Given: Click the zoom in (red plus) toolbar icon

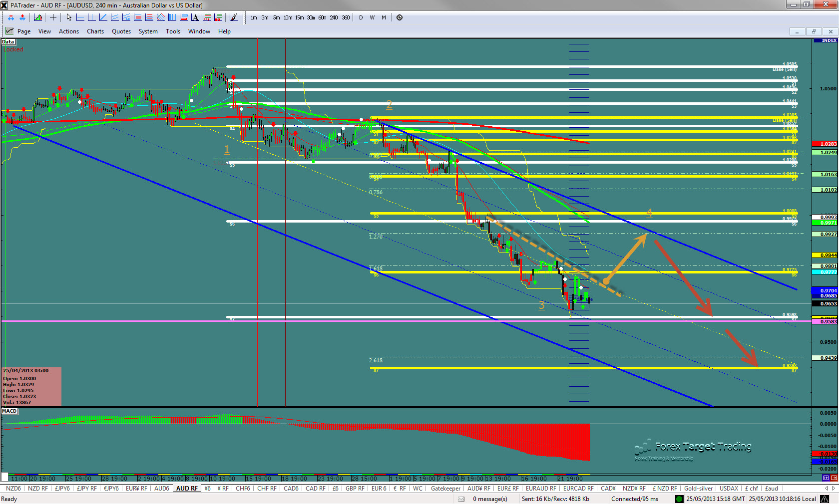Looking at the screenshot, I should pyautogui.click(x=22, y=17).
